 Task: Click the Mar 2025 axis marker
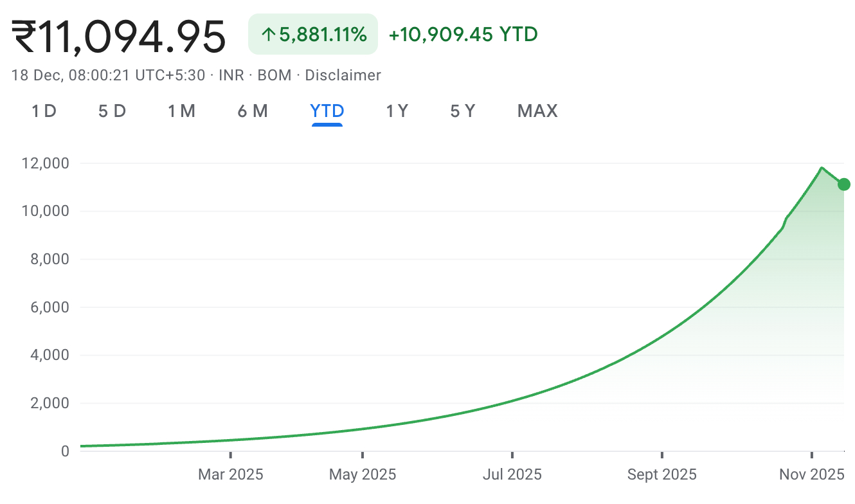(x=230, y=474)
